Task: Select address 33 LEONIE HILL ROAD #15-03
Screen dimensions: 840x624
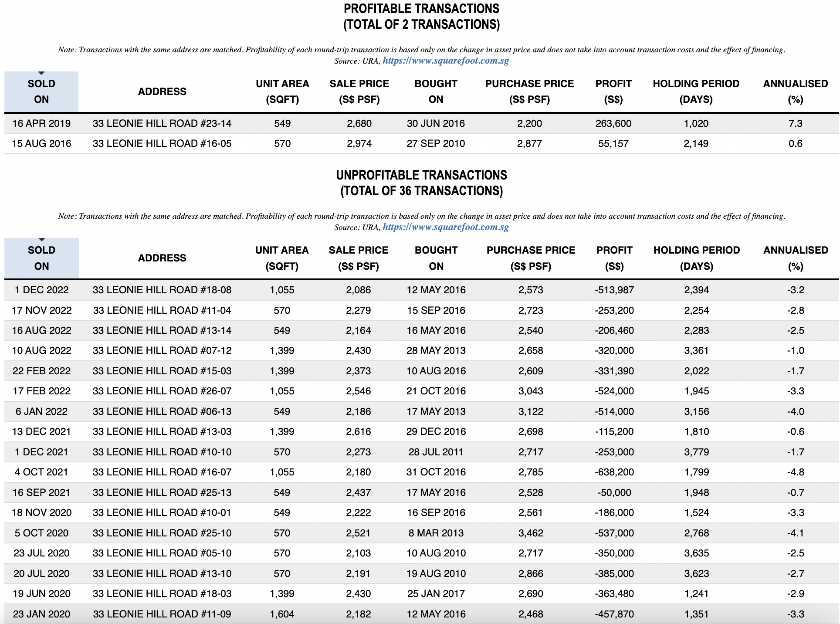Action: (162, 371)
